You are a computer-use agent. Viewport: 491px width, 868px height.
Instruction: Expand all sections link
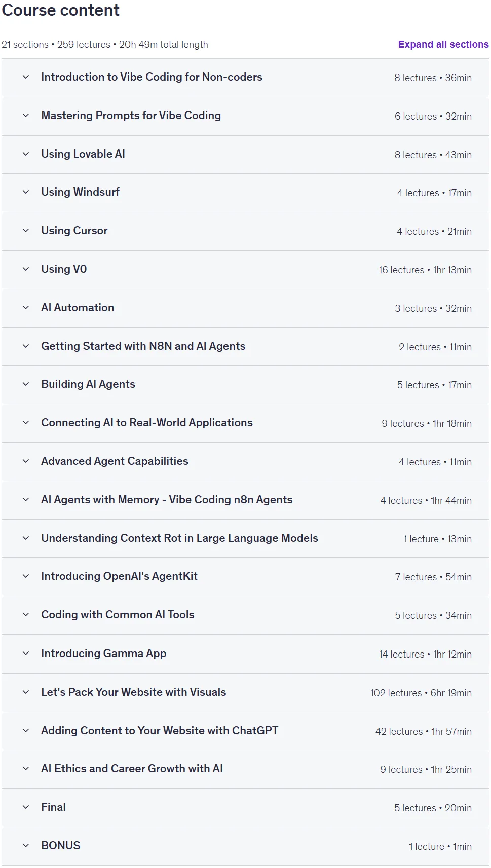click(x=443, y=44)
